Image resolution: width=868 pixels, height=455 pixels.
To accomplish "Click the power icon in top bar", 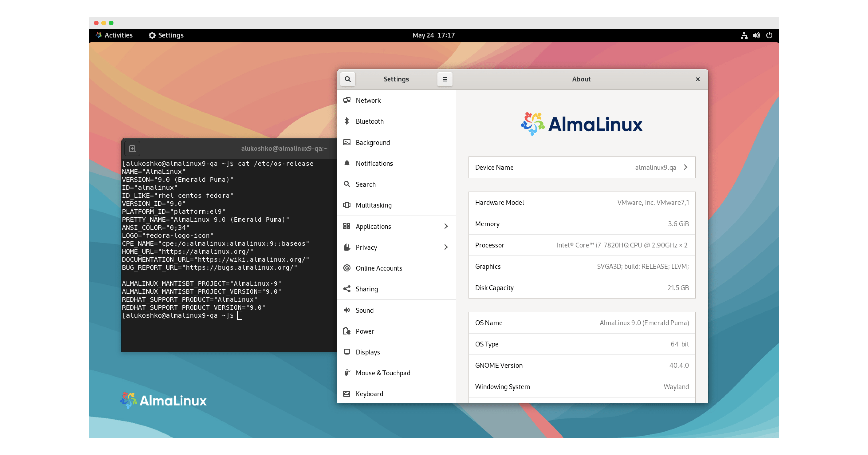I will click(769, 35).
